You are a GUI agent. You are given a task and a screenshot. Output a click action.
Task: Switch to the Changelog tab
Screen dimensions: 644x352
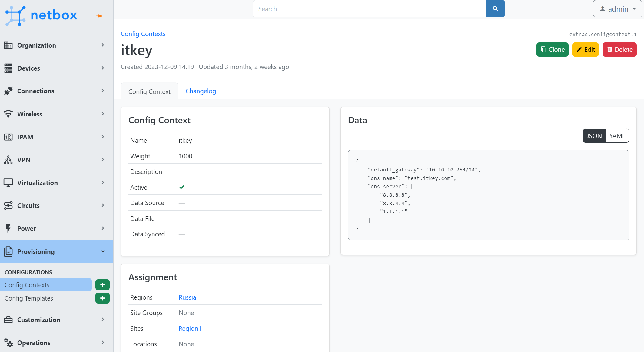coord(201,91)
